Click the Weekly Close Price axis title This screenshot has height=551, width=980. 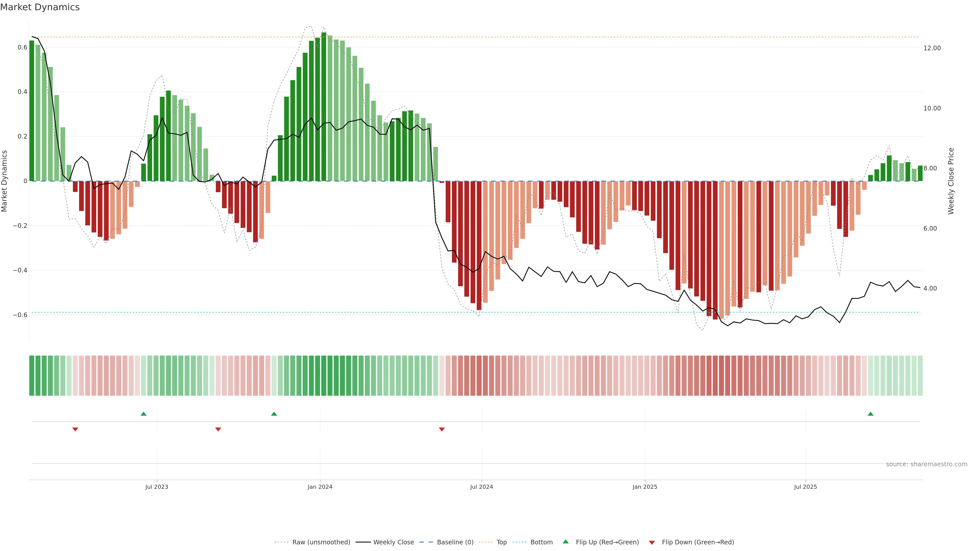tap(951, 181)
